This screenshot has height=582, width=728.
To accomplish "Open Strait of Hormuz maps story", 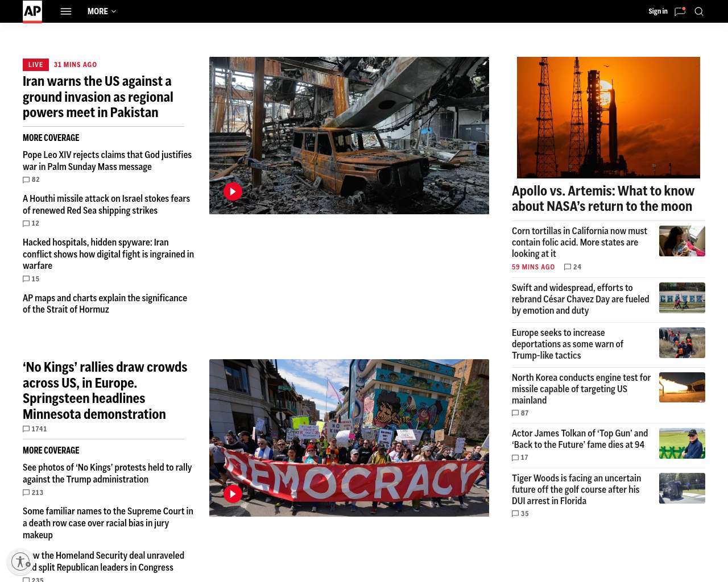I will pyautogui.click(x=105, y=304).
